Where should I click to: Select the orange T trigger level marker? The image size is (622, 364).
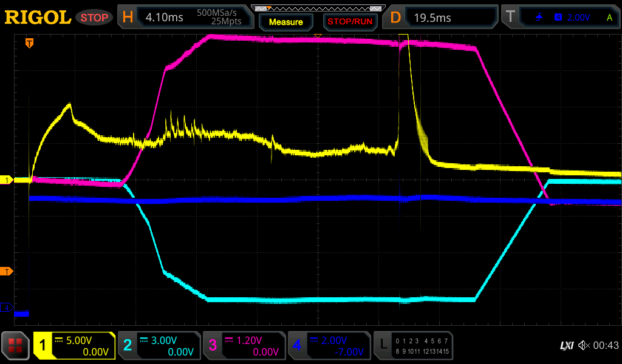(7, 271)
